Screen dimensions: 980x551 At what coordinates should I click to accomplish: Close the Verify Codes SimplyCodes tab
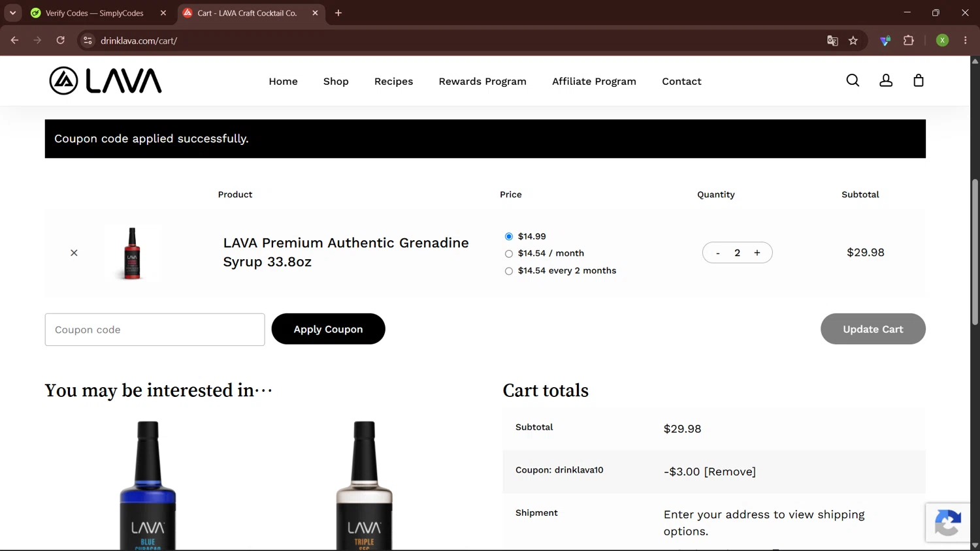(x=163, y=13)
